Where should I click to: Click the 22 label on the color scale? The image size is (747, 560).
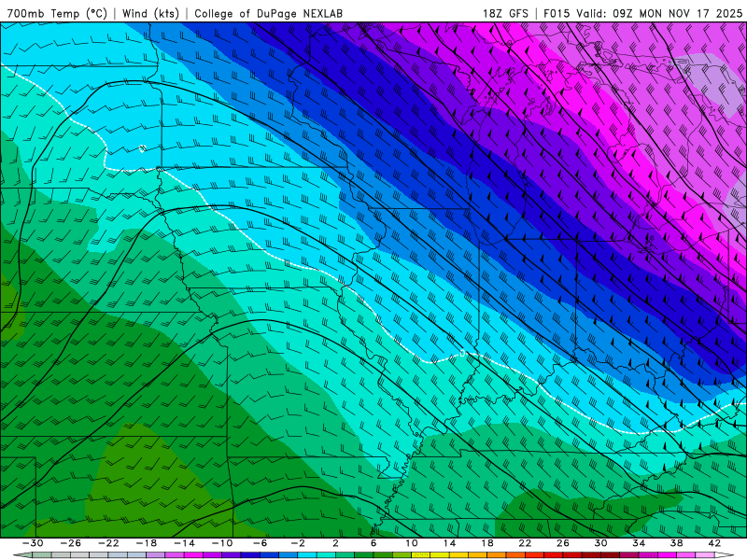coord(525,543)
